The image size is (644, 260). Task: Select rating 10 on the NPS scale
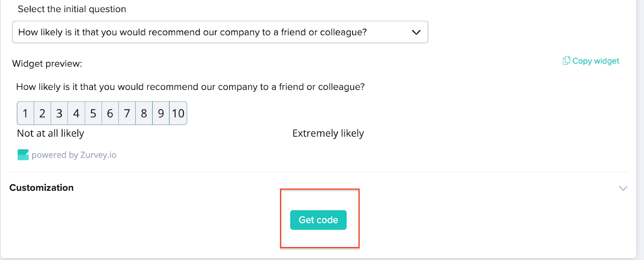[x=178, y=113]
